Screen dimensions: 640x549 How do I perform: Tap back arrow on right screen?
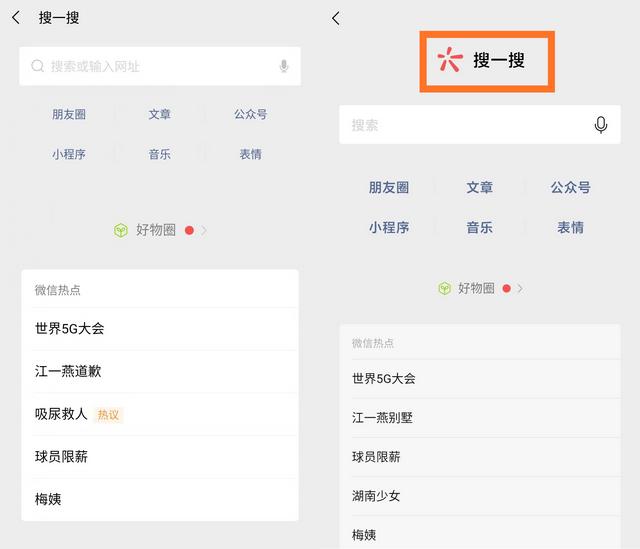tap(336, 18)
